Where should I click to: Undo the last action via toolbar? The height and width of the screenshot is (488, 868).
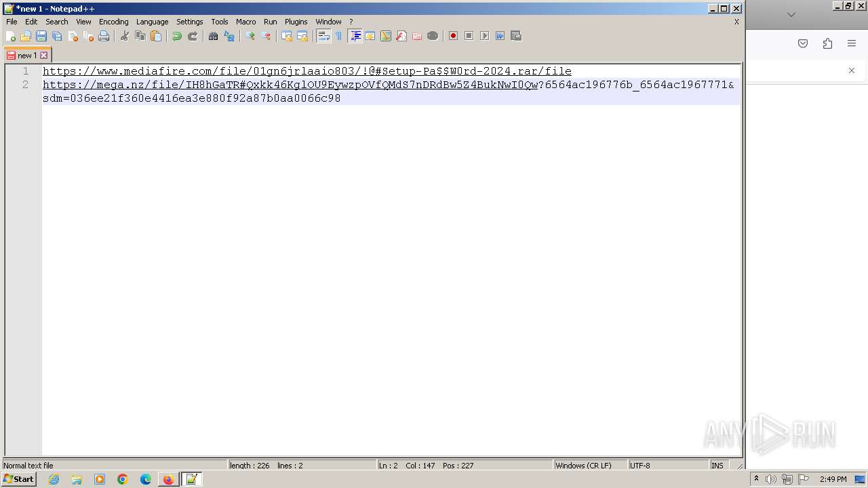tap(177, 36)
